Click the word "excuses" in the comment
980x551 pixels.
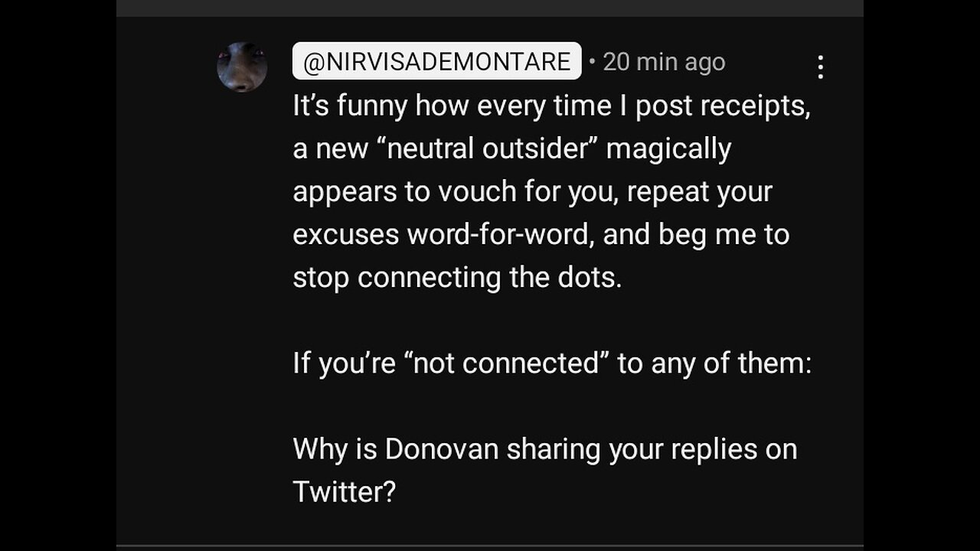(x=345, y=234)
